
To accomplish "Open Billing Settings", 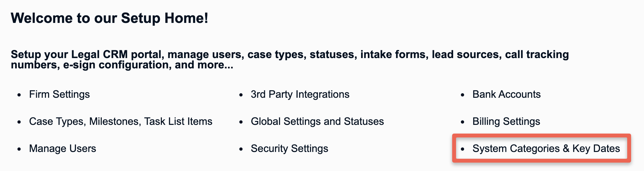I will pyautogui.click(x=506, y=121).
